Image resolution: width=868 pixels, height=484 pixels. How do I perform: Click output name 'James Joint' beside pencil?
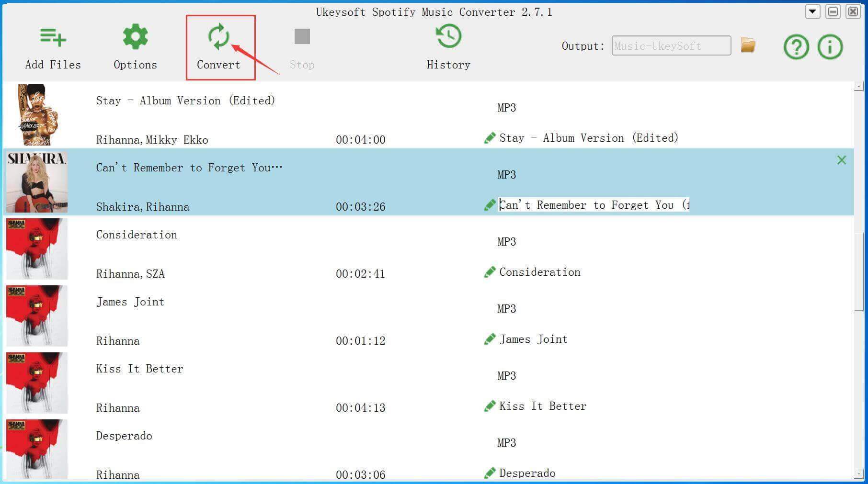533,339
